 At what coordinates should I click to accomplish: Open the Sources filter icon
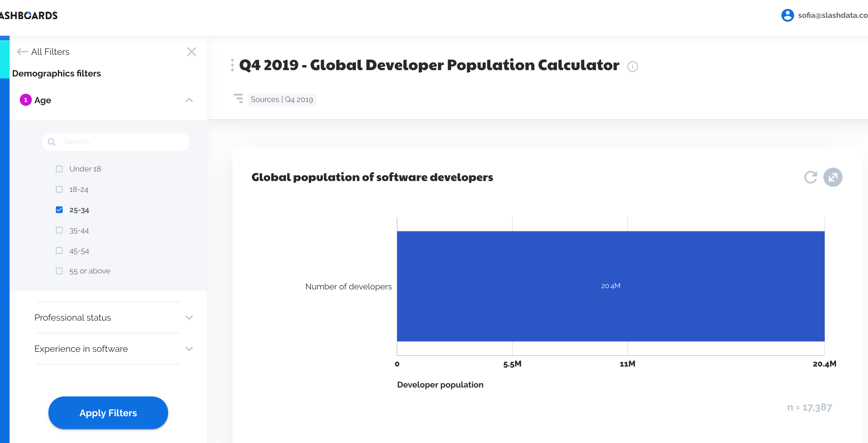pyautogui.click(x=238, y=99)
